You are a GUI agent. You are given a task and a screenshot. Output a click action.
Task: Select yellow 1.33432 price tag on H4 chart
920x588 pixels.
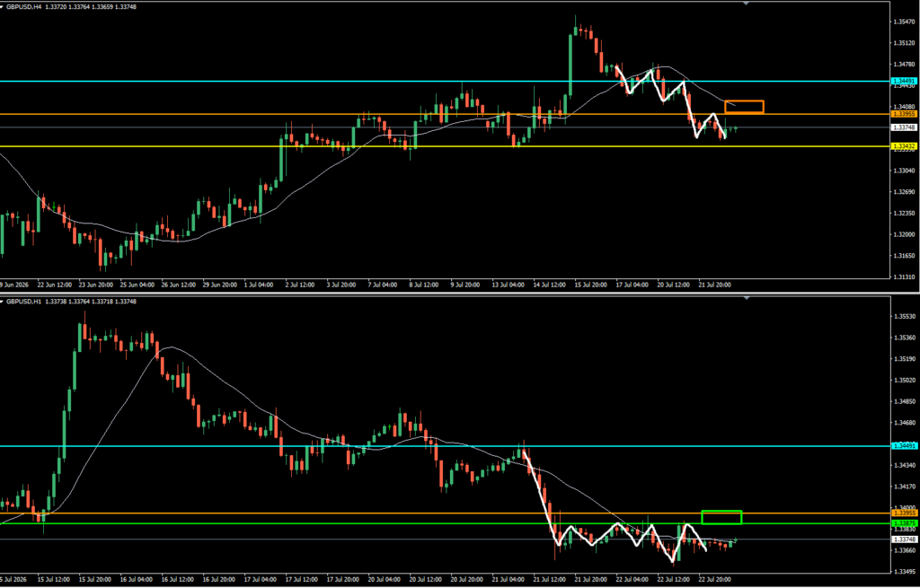(904, 146)
